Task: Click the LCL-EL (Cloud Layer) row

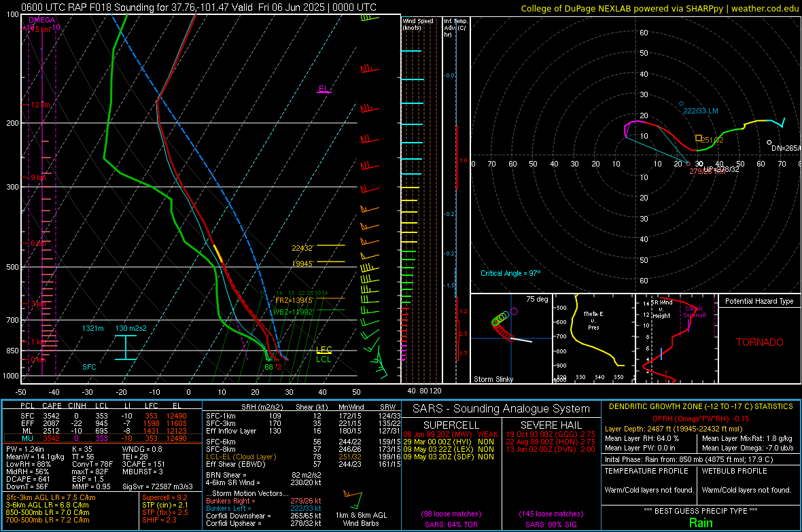Action: click(303, 457)
